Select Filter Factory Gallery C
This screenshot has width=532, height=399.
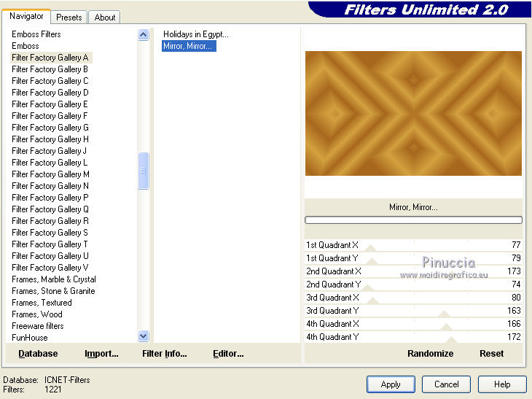50,81
